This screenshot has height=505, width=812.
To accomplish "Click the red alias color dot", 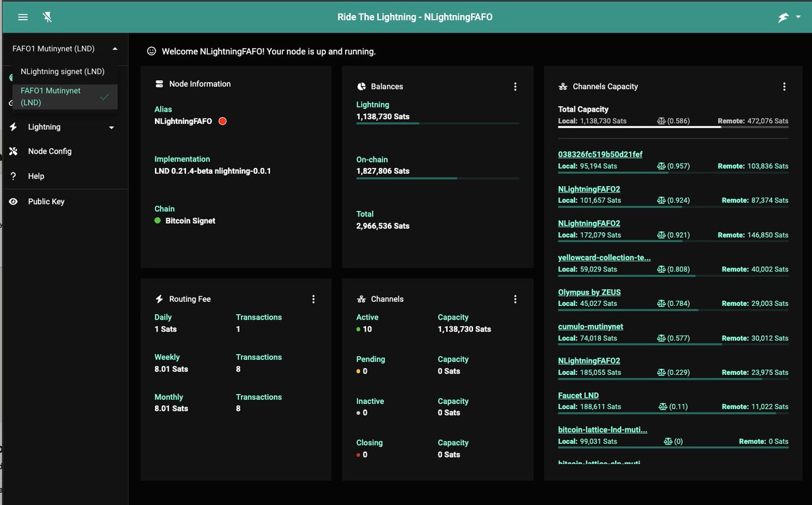I will [223, 121].
